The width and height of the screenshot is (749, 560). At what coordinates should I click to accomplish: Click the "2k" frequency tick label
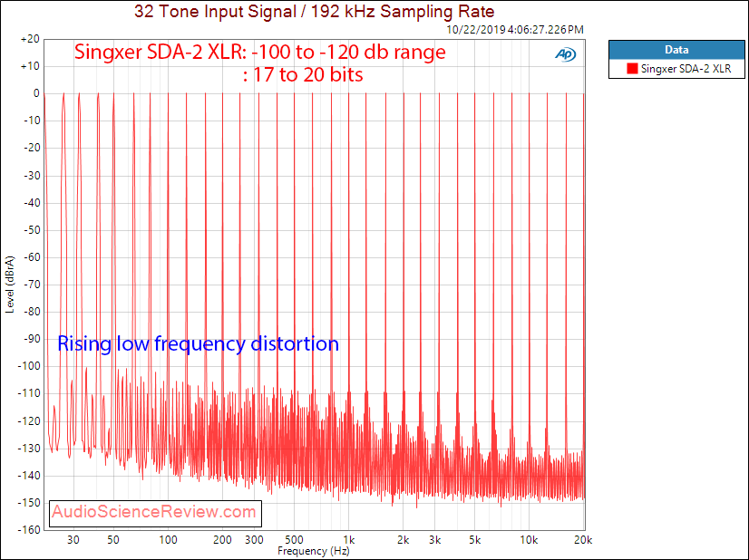coord(404,540)
